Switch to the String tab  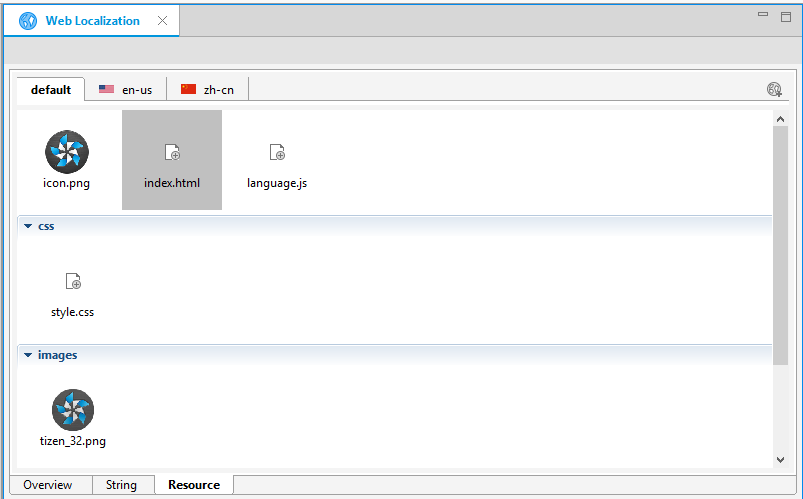pyautogui.click(x=121, y=485)
